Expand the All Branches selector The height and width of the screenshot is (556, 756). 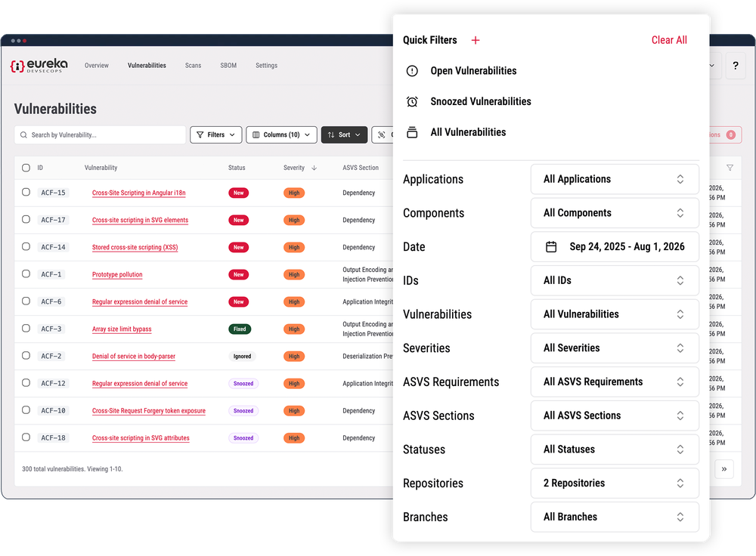tap(615, 517)
